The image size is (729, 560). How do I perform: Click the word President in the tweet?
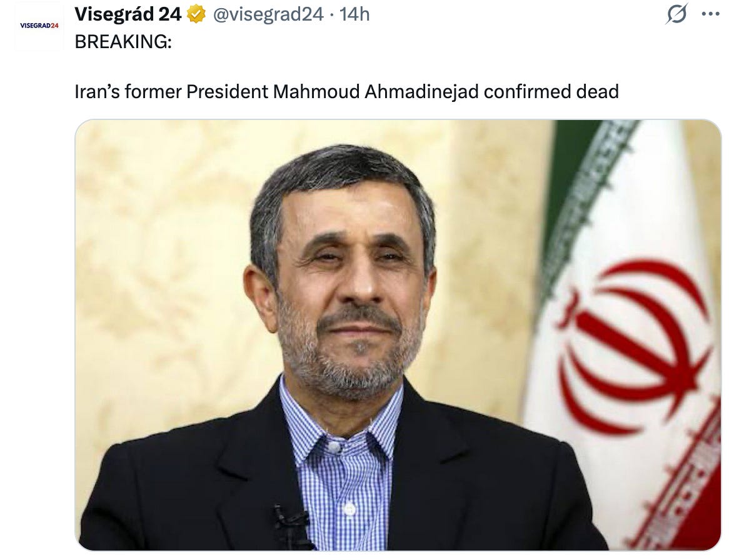pyautogui.click(x=227, y=91)
